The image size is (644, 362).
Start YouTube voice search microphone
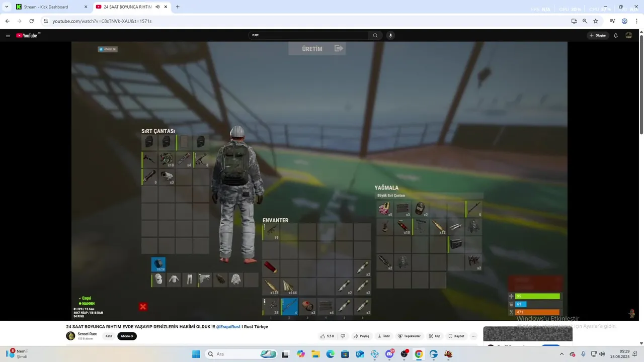tap(390, 35)
